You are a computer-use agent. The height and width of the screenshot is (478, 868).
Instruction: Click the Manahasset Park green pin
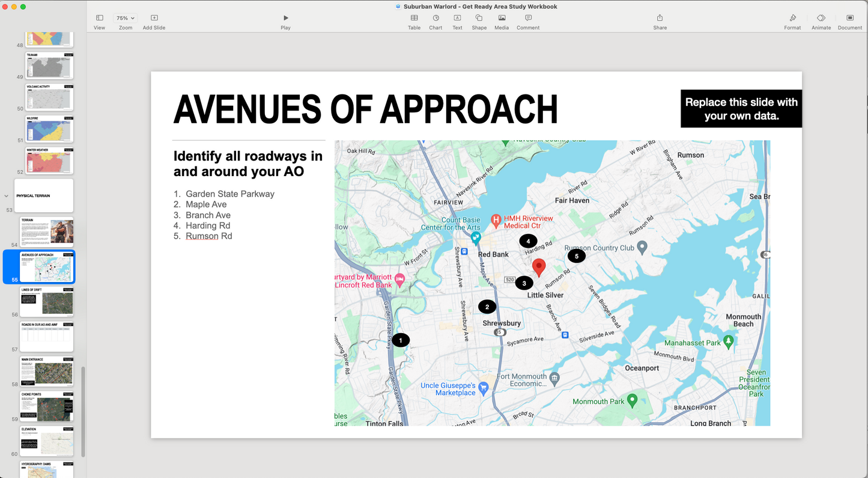click(729, 342)
